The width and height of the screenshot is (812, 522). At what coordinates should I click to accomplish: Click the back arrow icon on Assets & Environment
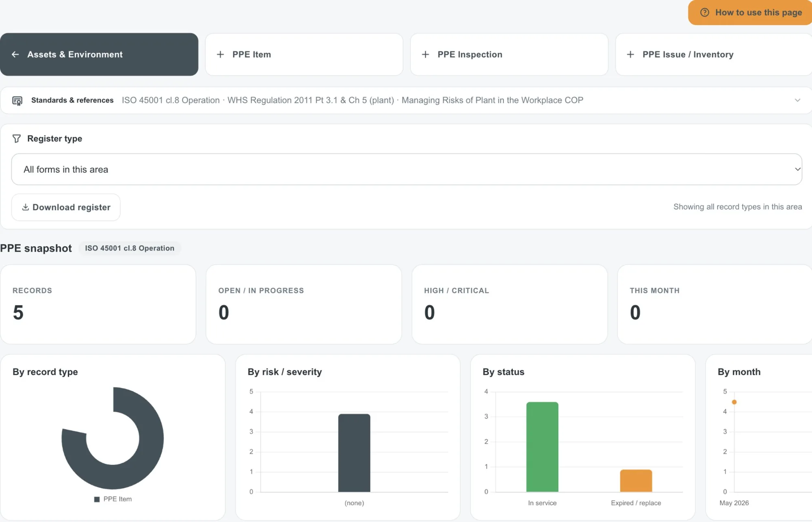tap(15, 54)
